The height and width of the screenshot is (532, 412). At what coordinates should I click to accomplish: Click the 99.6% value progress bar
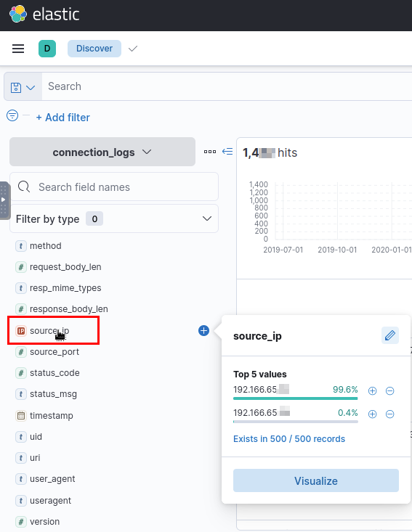[x=296, y=398]
